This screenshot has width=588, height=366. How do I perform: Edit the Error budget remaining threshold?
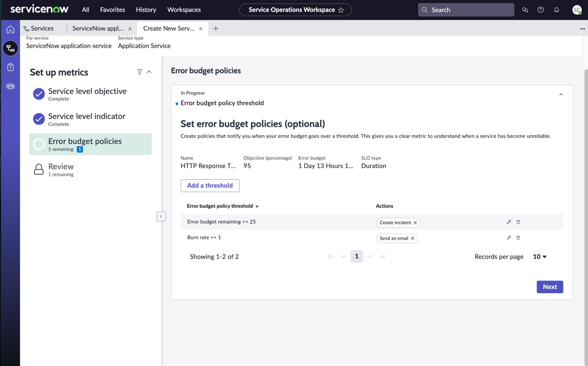pyautogui.click(x=509, y=222)
